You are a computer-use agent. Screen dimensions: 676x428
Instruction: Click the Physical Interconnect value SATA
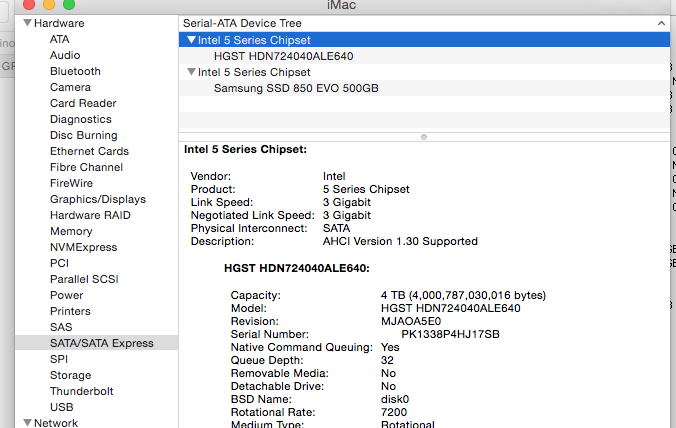tap(336, 228)
